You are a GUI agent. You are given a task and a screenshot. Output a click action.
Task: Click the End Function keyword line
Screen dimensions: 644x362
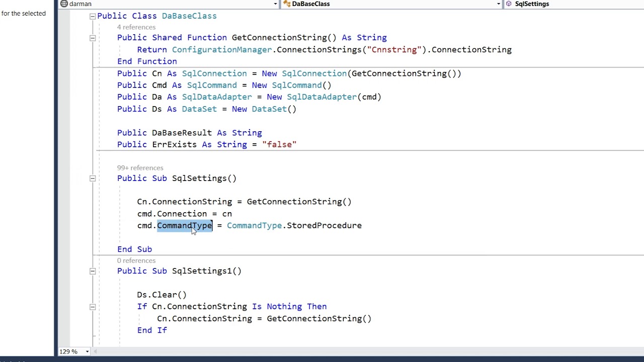(147, 61)
